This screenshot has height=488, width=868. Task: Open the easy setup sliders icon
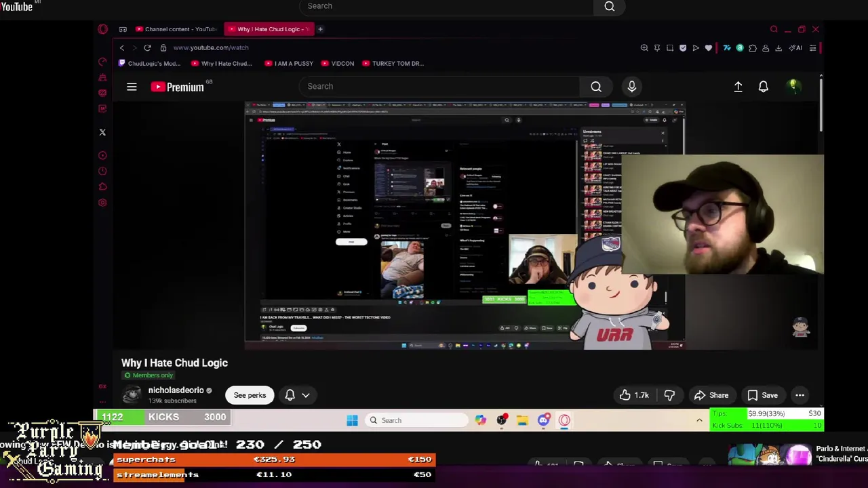[x=812, y=47]
